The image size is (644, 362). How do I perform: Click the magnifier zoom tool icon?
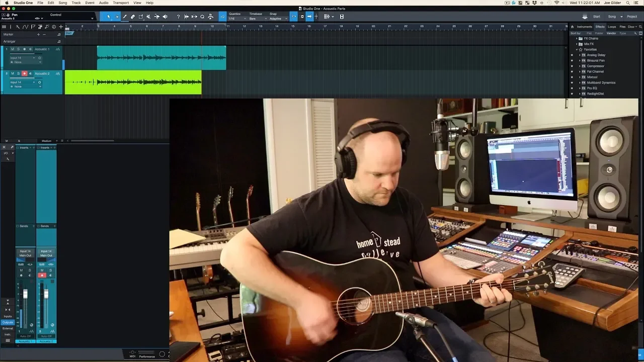tap(202, 17)
